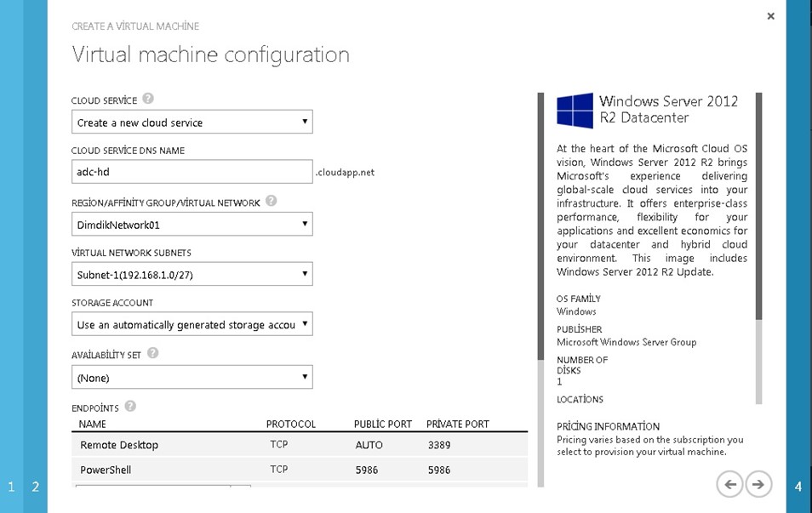Click the help icon beside Region/Affinity Group/Virtual Network
The width and height of the screenshot is (812, 513).
pos(272,201)
